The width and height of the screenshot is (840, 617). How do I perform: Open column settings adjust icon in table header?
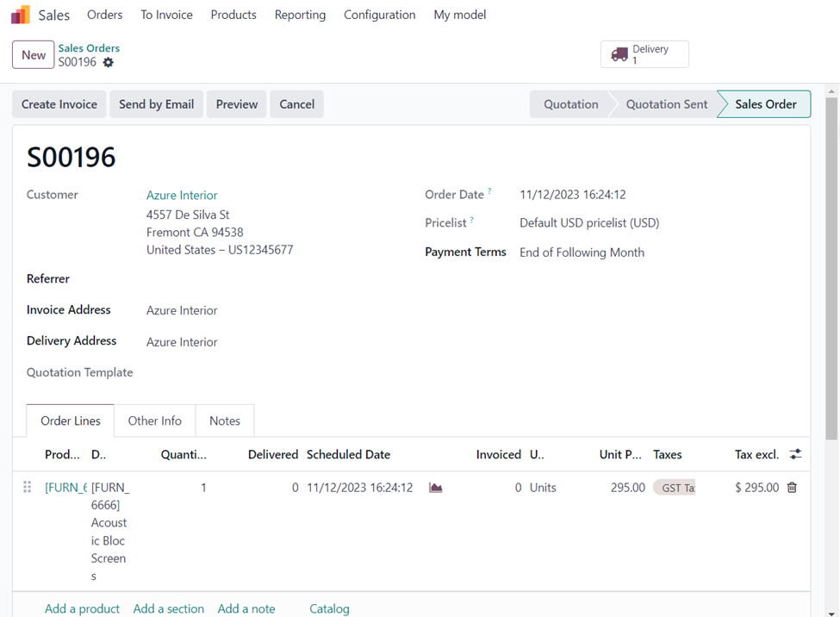coord(795,454)
